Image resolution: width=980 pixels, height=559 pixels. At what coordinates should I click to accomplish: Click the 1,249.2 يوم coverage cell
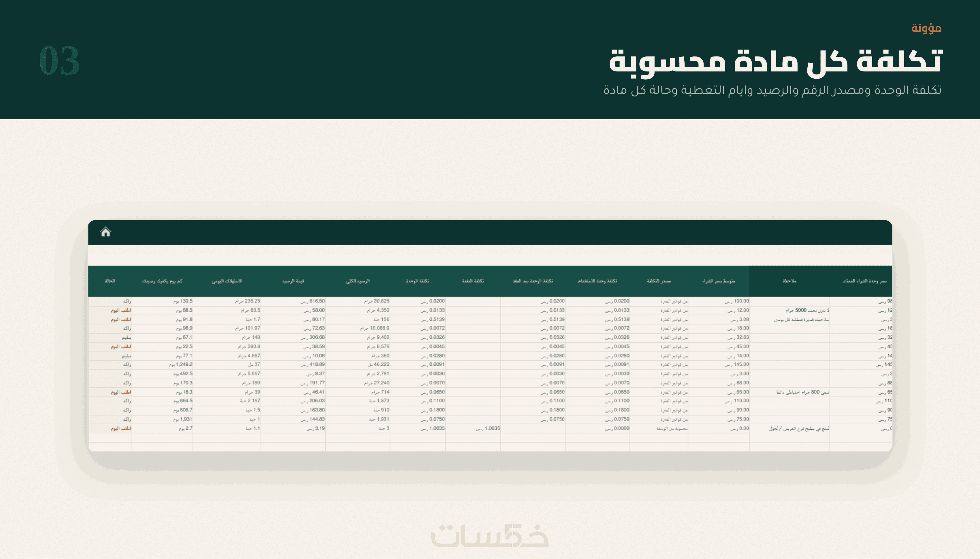(x=162, y=365)
